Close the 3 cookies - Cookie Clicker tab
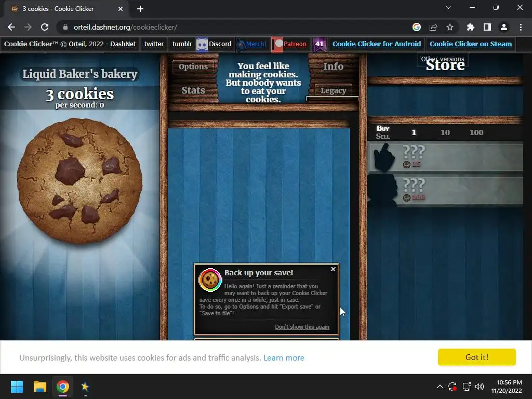Screen dimensions: 532x399 [121, 9]
